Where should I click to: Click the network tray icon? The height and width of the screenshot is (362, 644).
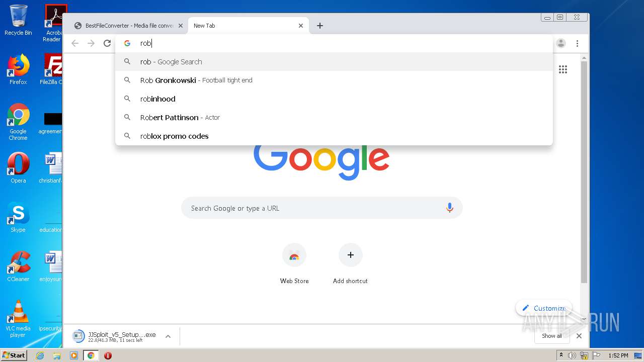[x=584, y=355]
